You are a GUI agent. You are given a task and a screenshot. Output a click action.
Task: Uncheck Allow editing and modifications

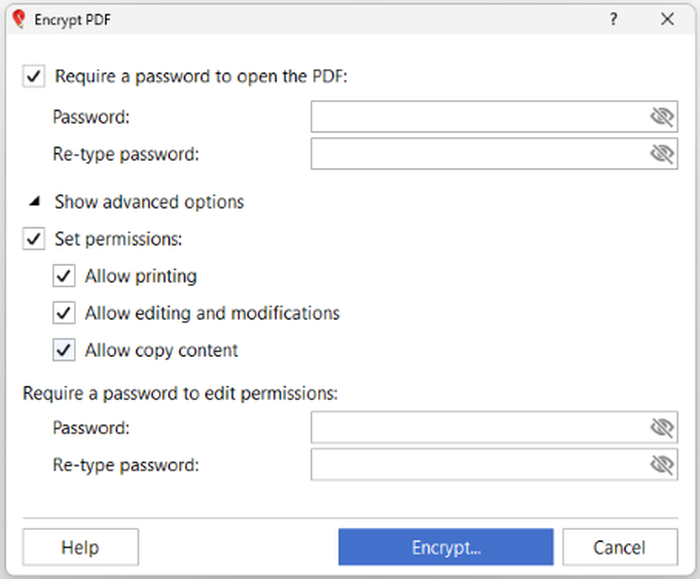[64, 313]
